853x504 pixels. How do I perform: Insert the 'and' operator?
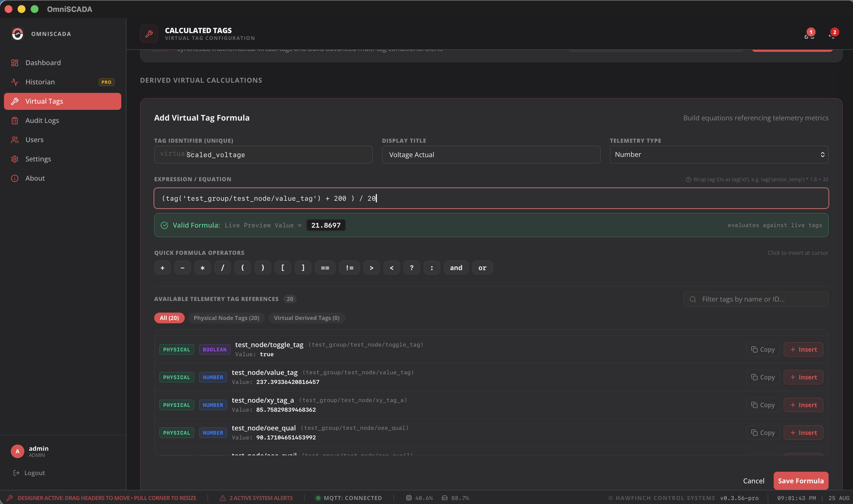pos(456,268)
